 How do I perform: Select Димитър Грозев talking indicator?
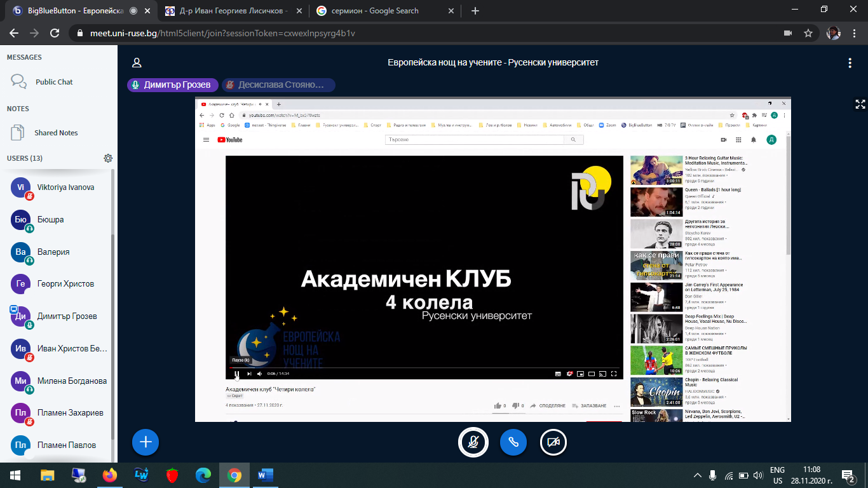(x=173, y=85)
